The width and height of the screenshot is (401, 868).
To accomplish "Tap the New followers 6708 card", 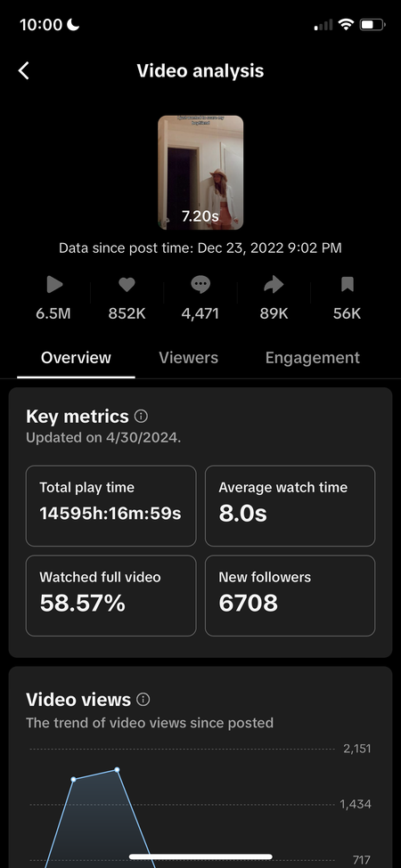I will (x=291, y=596).
